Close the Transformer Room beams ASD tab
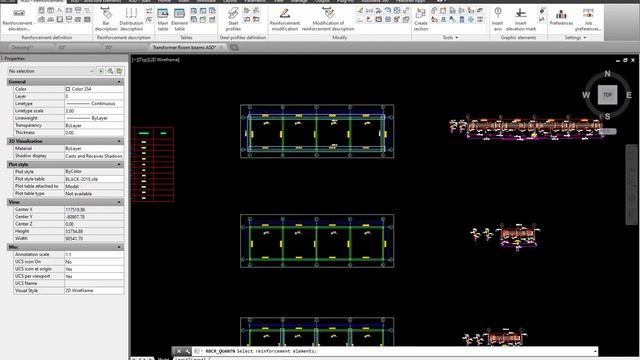 [222, 47]
